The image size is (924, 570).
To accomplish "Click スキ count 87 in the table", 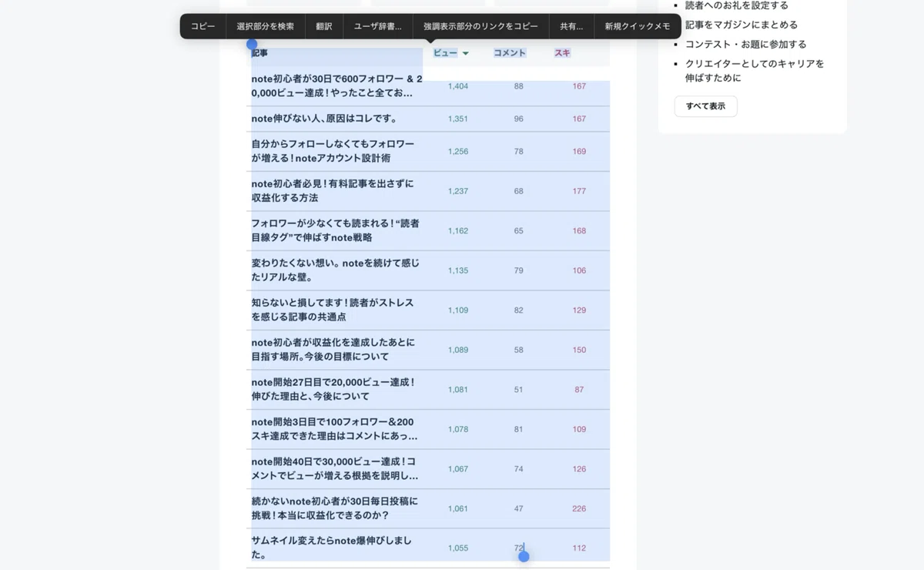I will point(579,390).
